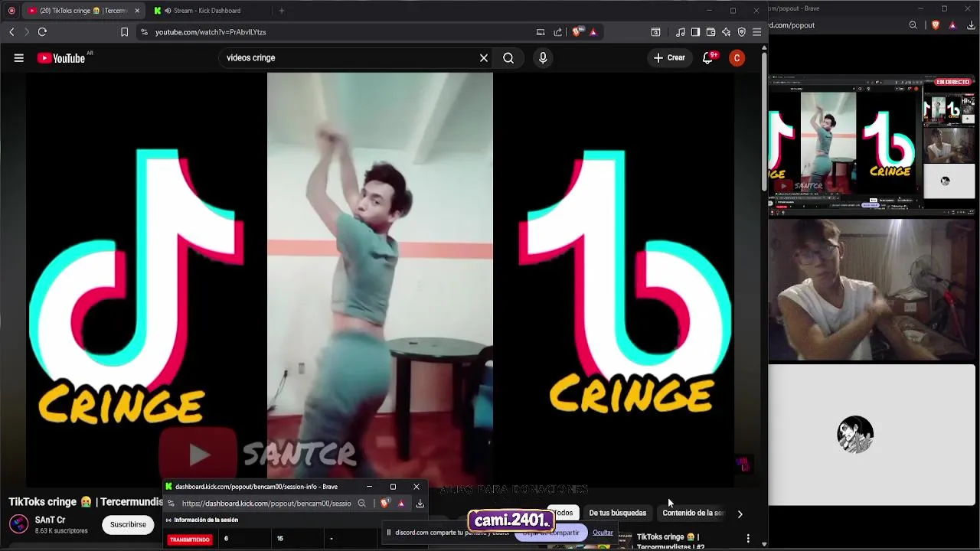Open the SAnT Cr channel name link
Viewport: 980px width, 551px height.
50,520
